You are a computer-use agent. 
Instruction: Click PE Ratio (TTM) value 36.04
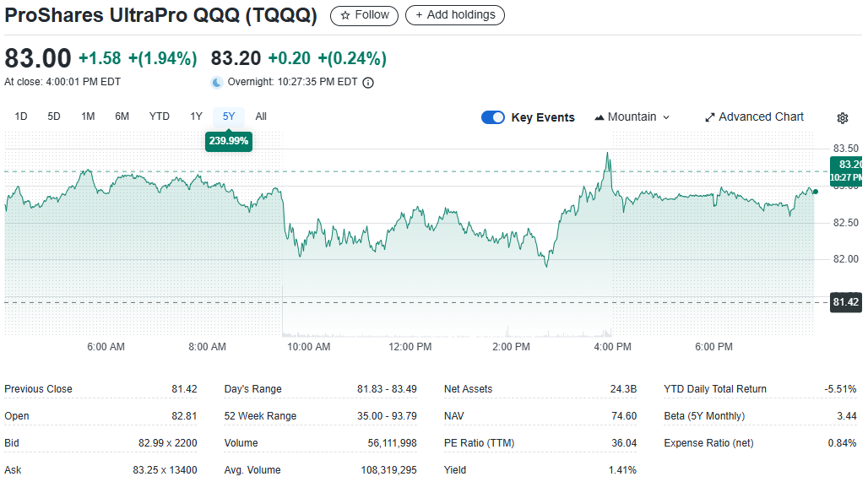(x=624, y=443)
